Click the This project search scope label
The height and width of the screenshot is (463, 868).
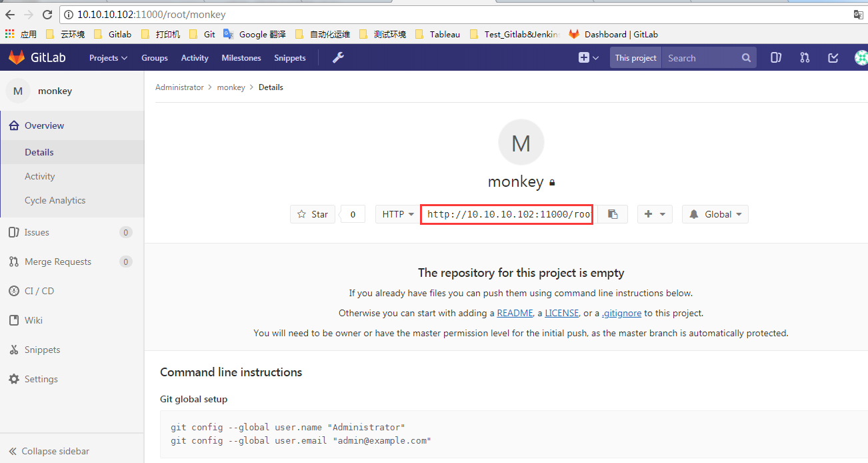tap(635, 58)
